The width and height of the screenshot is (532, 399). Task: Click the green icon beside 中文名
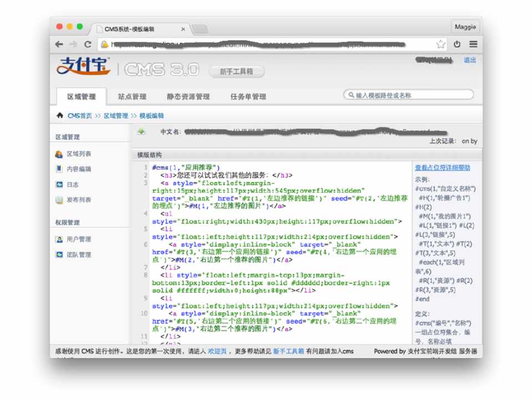pos(141,132)
